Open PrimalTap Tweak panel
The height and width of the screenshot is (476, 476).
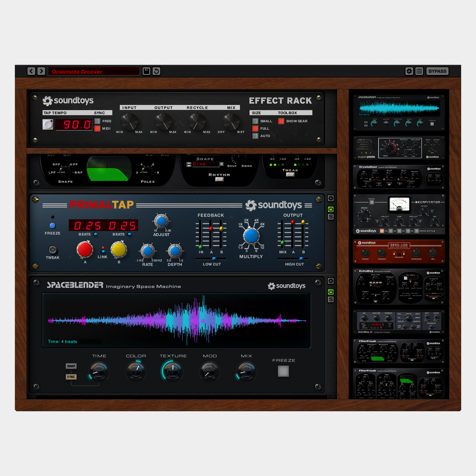tap(52, 250)
